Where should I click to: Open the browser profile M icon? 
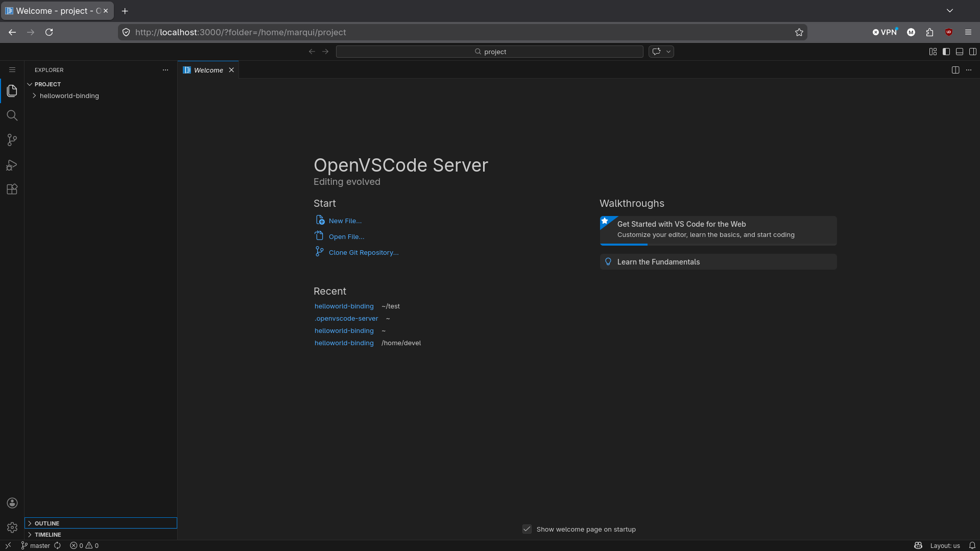point(911,32)
